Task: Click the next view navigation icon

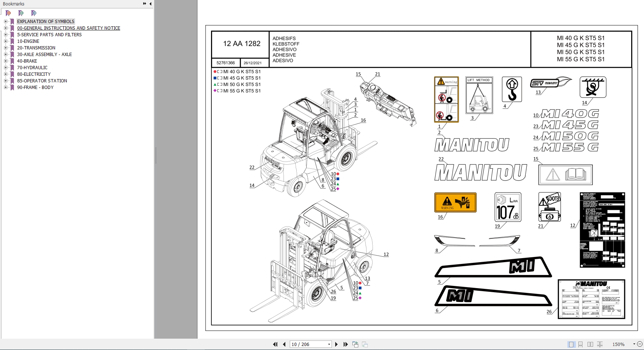Action: (365, 344)
